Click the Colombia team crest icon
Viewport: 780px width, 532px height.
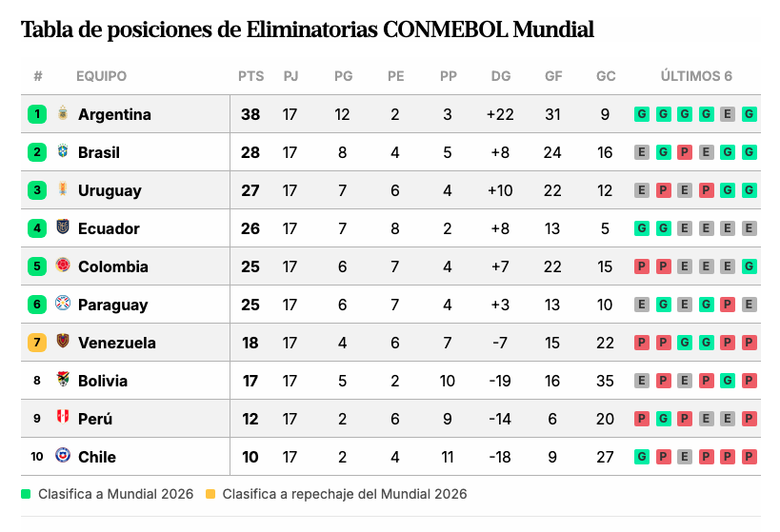click(63, 265)
